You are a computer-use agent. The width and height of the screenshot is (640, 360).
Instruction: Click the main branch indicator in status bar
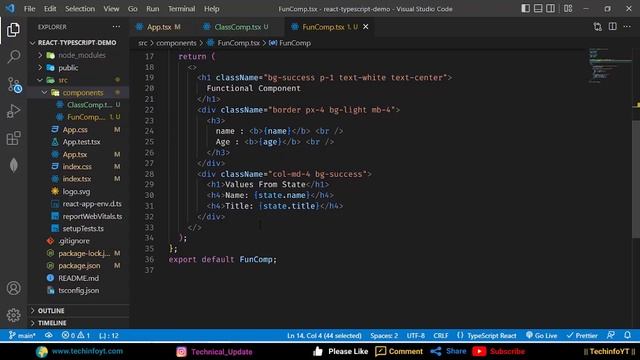point(22,336)
